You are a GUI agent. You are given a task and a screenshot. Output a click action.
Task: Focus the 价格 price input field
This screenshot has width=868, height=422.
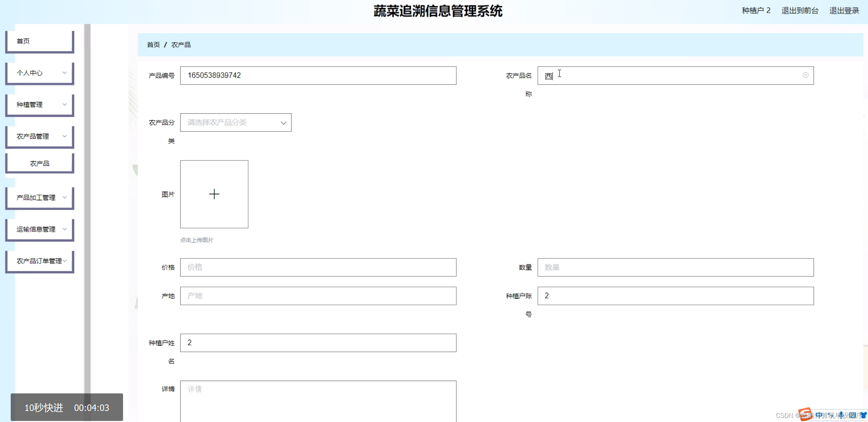(x=318, y=267)
